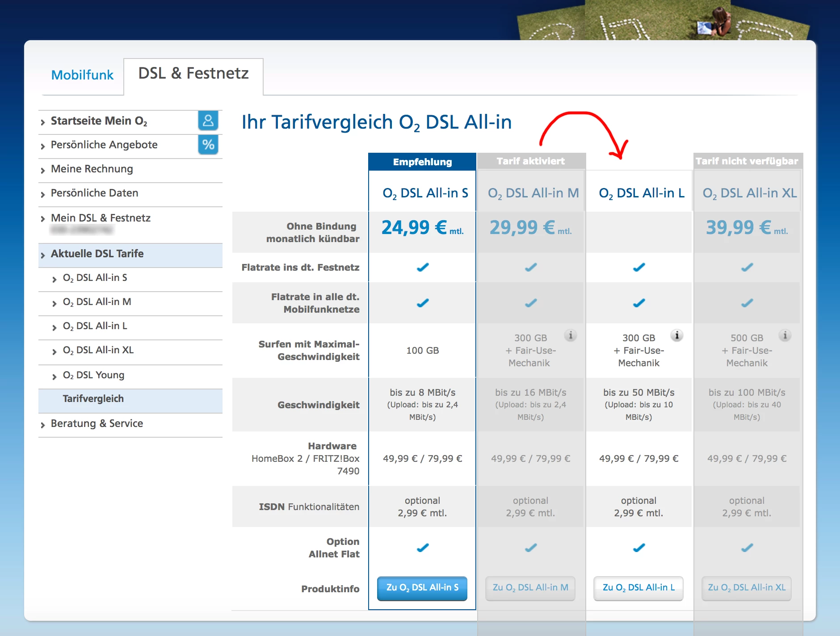Click the chevron next to Mein DSL & Festnetz
The width and height of the screenshot is (840, 636).
pyautogui.click(x=43, y=218)
